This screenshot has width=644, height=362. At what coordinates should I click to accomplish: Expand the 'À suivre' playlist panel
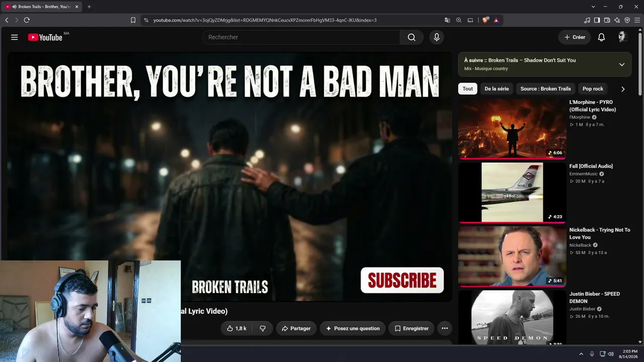[622, 64]
